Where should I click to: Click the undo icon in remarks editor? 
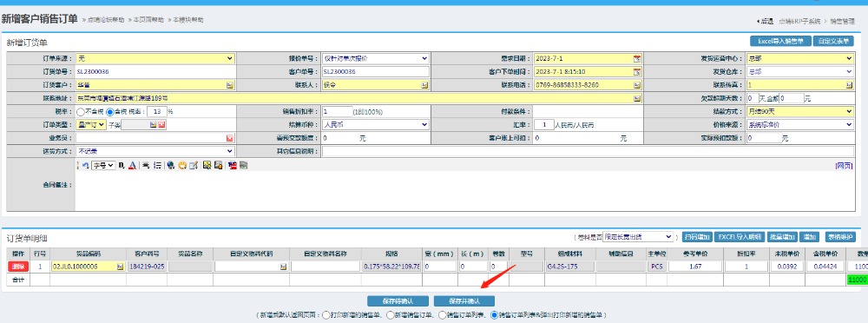coord(85,165)
